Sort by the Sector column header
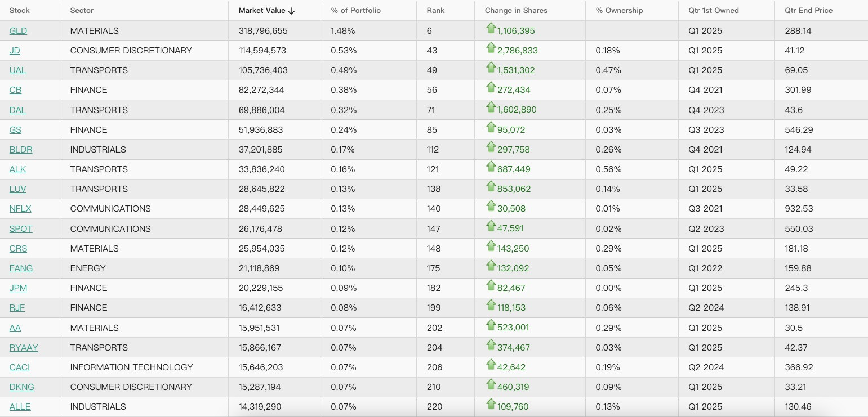This screenshot has width=868, height=417. (82, 11)
